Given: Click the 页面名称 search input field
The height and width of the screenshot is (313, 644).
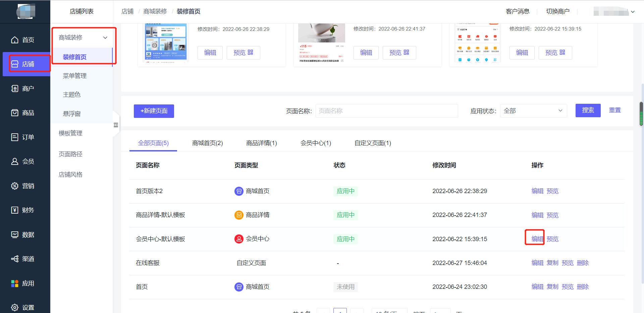Looking at the screenshot, I should click(386, 111).
